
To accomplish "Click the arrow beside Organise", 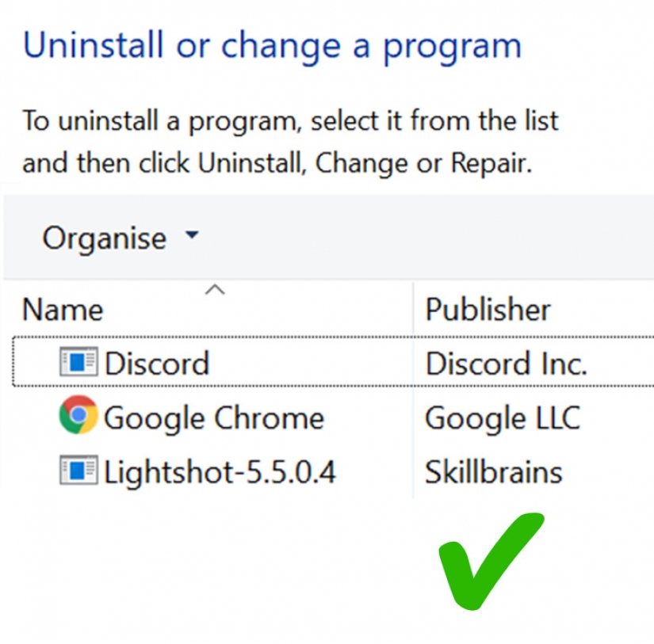I will 192,236.
